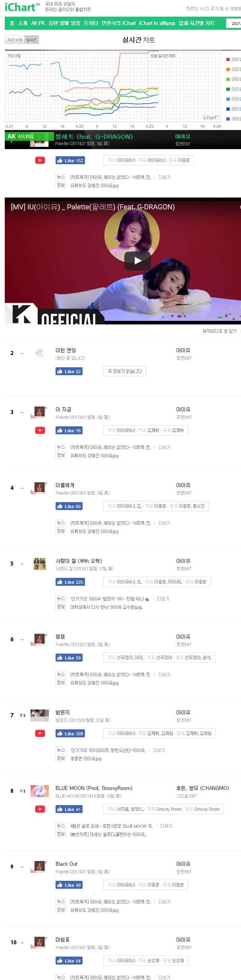
Task: Collapse video with 뮤직비디오 창 닫기
Action: (220, 331)
